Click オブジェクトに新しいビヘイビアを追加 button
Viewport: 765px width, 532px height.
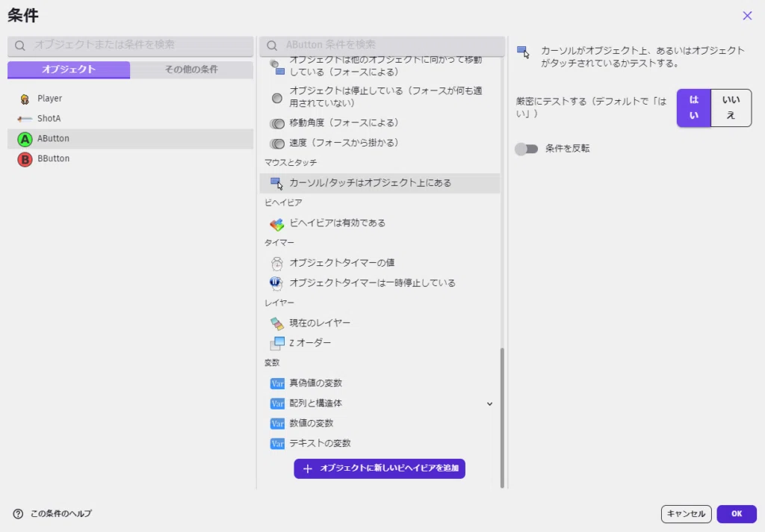380,468
